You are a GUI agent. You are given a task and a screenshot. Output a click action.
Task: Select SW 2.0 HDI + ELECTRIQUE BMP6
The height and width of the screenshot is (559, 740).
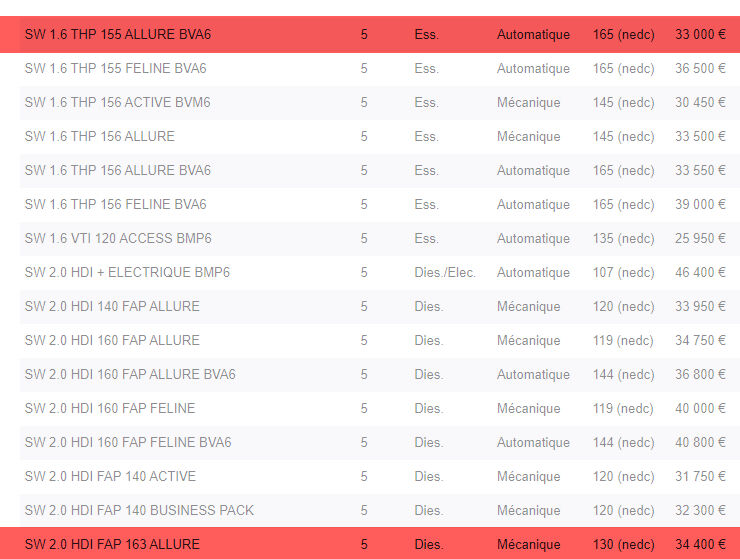coord(380,272)
